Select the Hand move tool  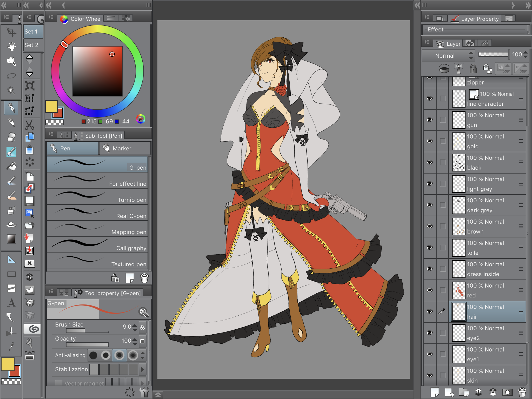(x=11, y=46)
